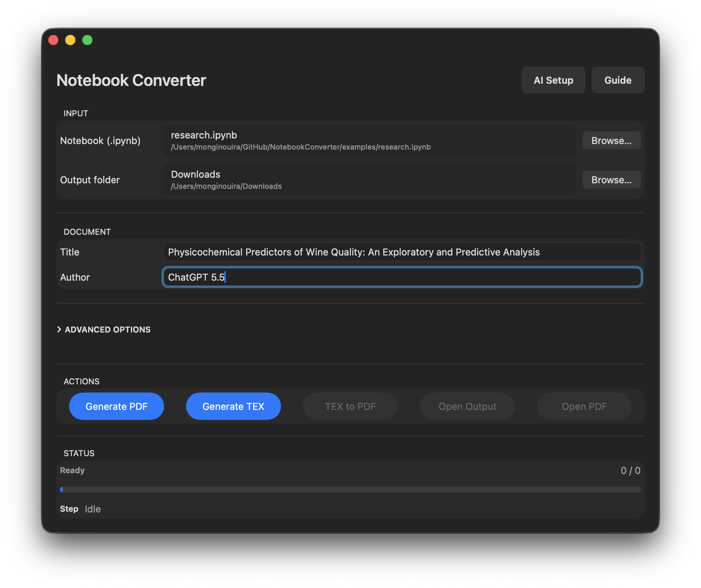Screen dimensions: 701x588
Task: Focus the Author input field
Action: click(x=402, y=277)
